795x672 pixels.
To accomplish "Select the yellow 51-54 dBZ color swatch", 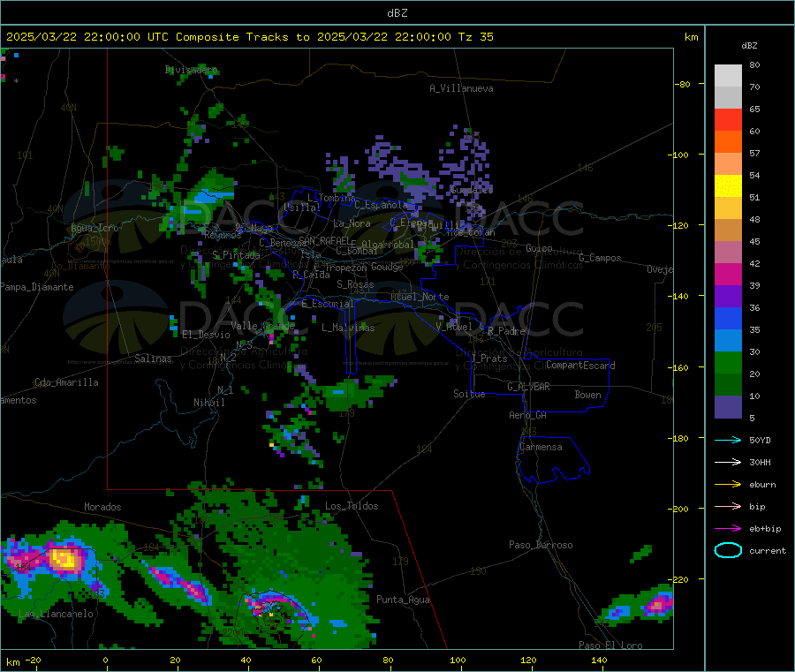I will (x=728, y=186).
